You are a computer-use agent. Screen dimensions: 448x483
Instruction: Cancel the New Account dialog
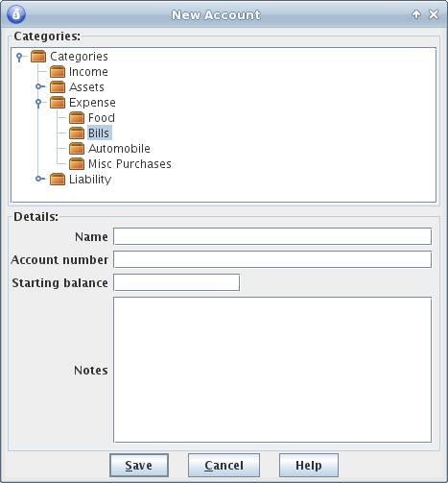(x=224, y=465)
